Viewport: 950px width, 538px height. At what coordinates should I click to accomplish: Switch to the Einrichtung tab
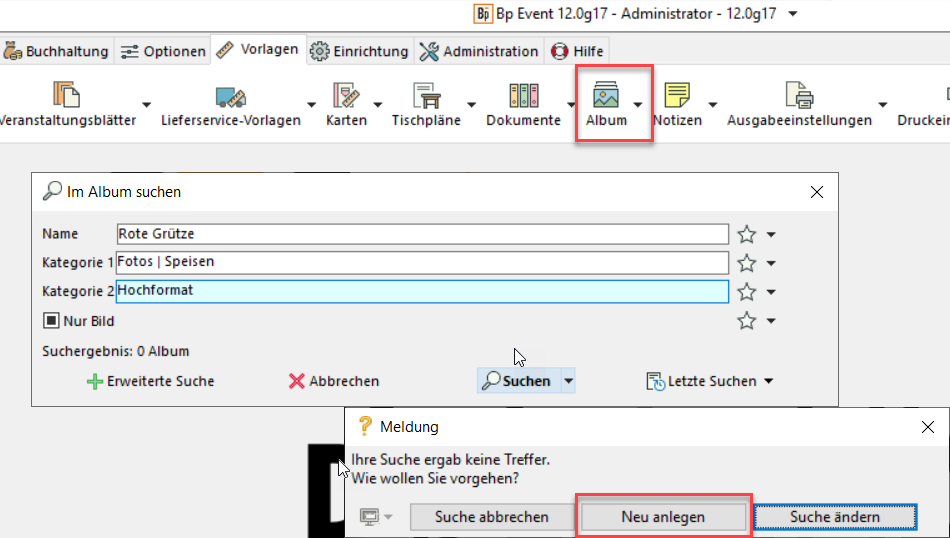359,51
